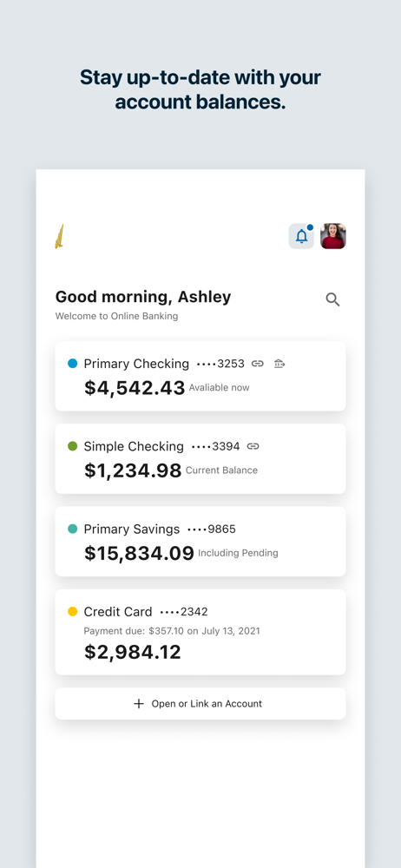Tap blue dot next to Primary Checking
Viewport: 401px width, 868px height.
pos(73,364)
